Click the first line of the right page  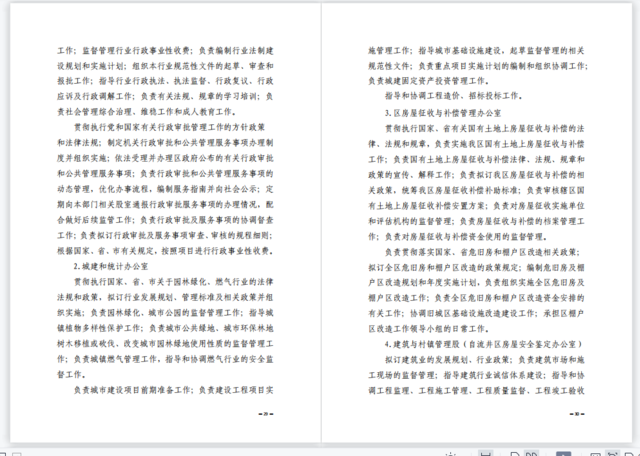(x=477, y=48)
